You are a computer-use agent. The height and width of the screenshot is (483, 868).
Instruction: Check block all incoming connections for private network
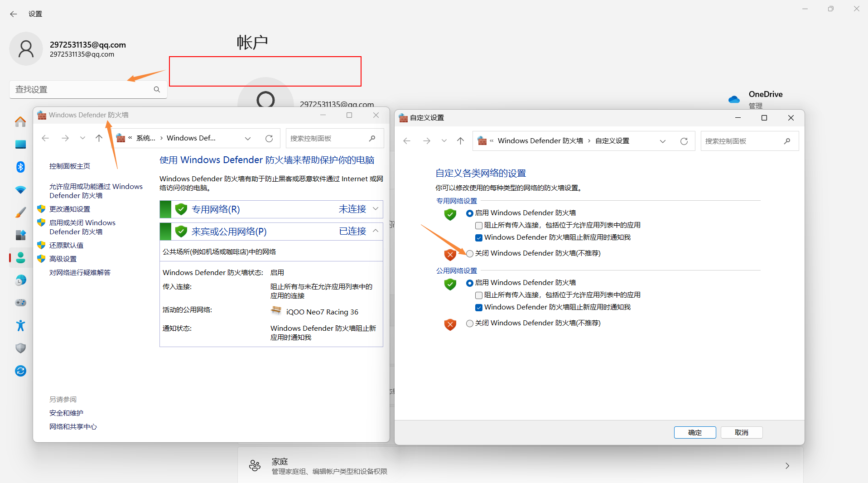pyautogui.click(x=479, y=226)
